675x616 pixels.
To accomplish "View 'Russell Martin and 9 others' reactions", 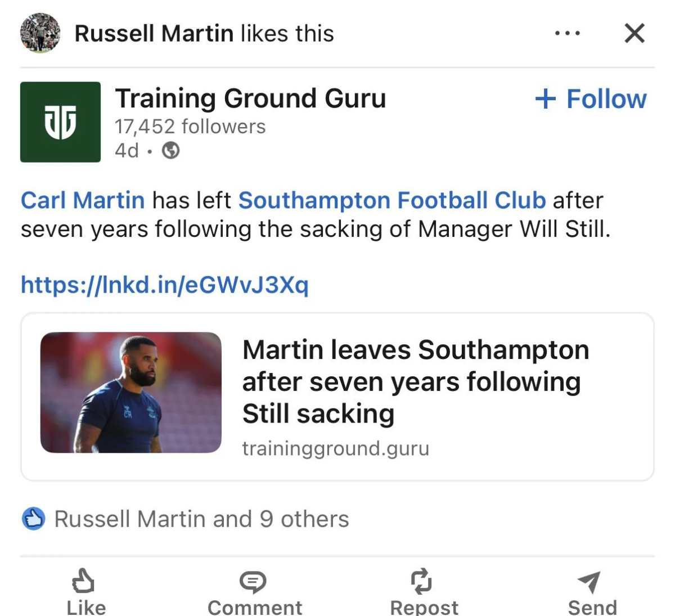I will click(x=201, y=519).
